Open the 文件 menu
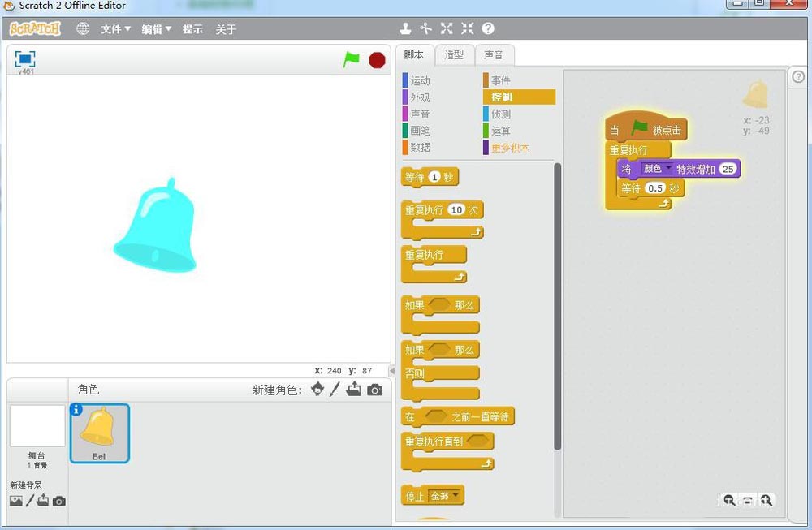812x530 pixels. point(114,28)
